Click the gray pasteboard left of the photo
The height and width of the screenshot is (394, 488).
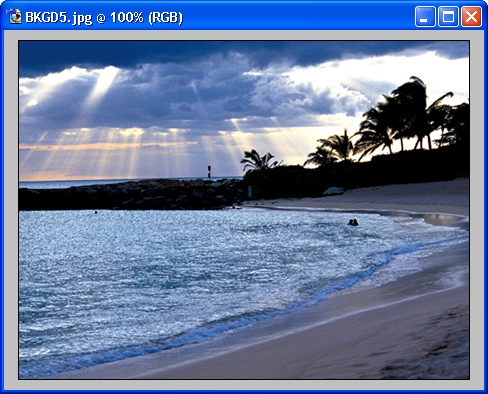[11, 210]
